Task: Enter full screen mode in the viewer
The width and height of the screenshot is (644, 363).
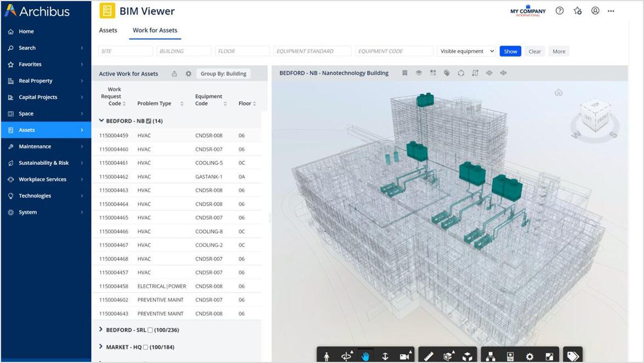Action: (549, 355)
